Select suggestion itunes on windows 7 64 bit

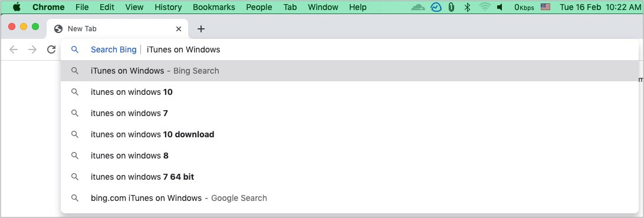point(350,177)
